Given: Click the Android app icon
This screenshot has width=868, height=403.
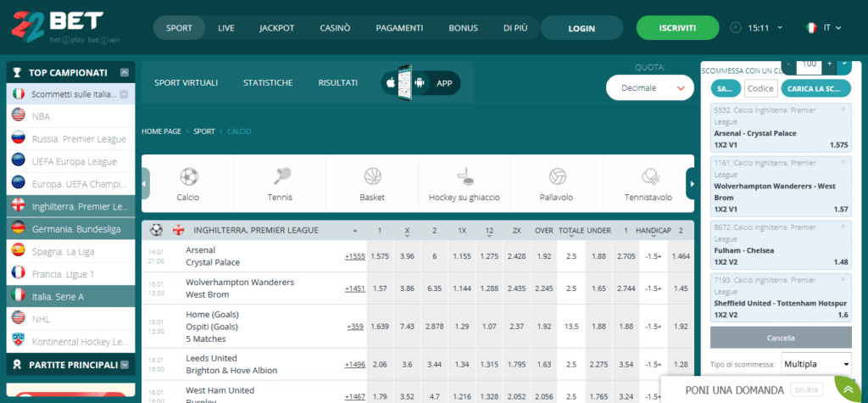Looking at the screenshot, I should 419,83.
